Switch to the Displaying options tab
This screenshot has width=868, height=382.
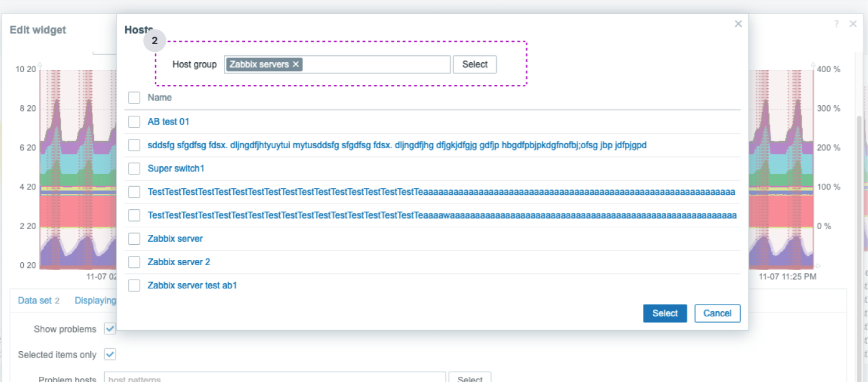95,301
